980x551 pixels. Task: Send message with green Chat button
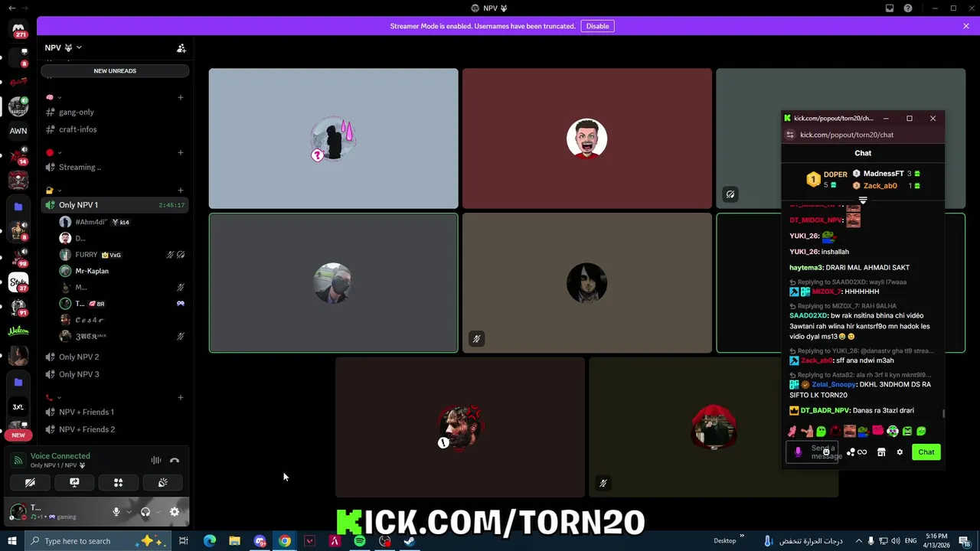[x=926, y=452]
